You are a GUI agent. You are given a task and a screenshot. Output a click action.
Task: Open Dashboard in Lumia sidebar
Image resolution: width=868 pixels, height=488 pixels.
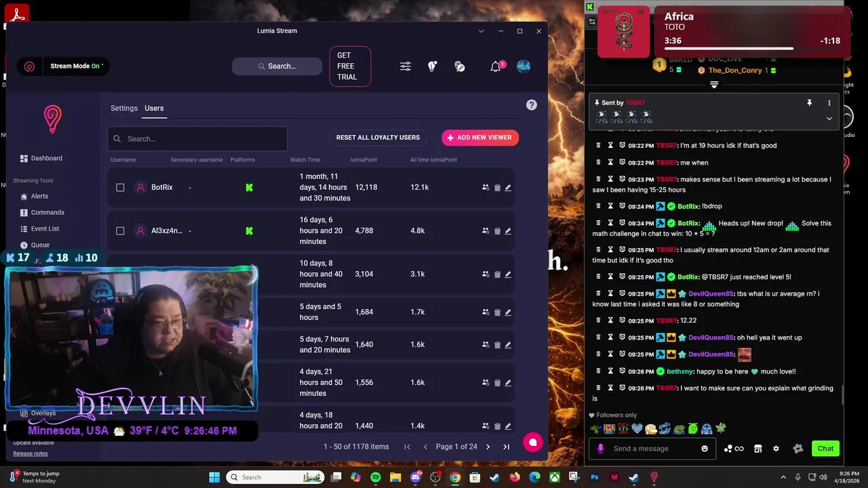(41, 159)
